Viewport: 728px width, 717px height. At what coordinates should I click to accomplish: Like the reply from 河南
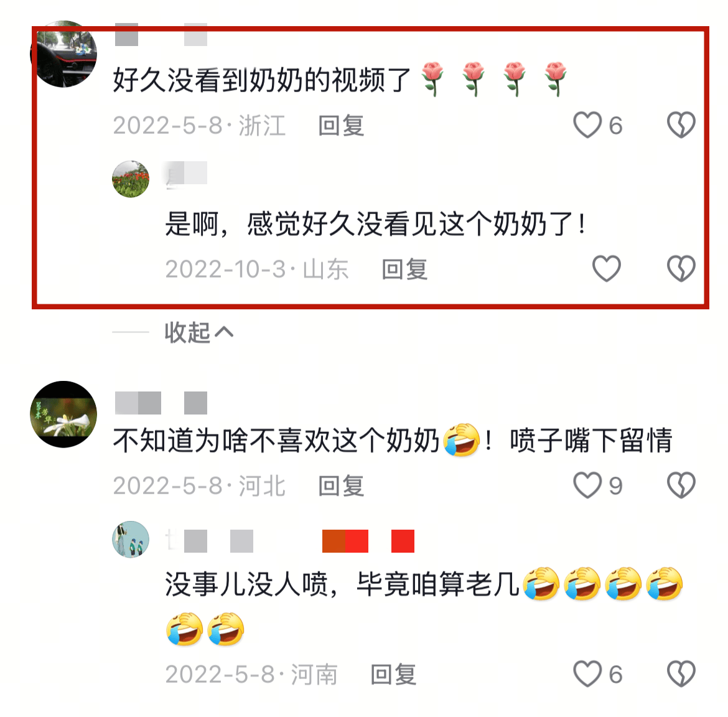tap(587, 674)
